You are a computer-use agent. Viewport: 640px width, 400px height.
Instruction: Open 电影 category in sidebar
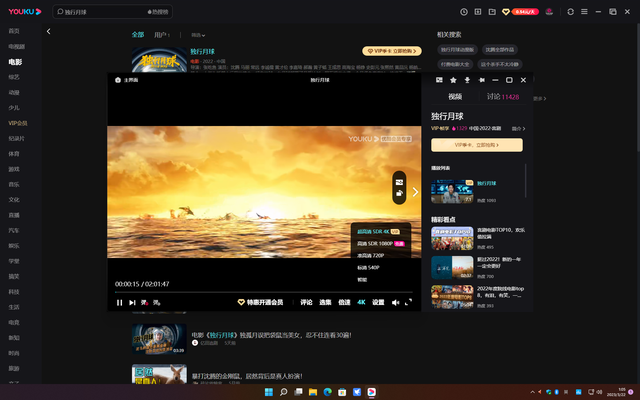click(x=15, y=62)
